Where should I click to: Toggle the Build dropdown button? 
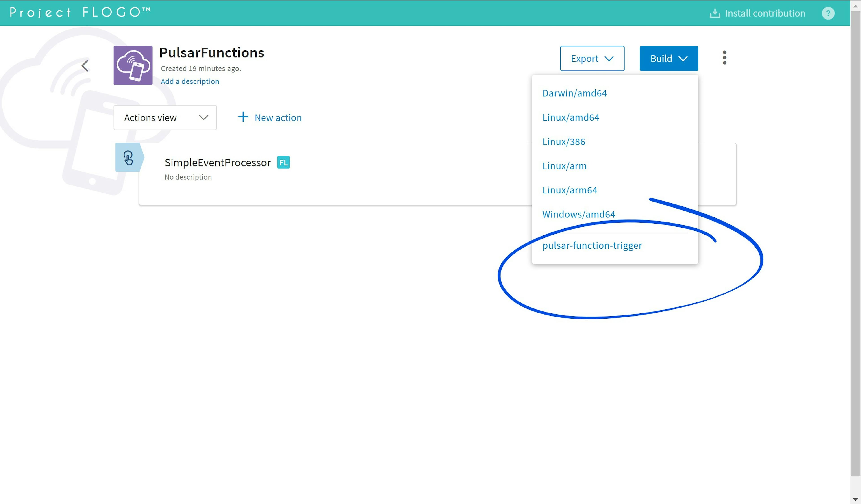click(669, 59)
